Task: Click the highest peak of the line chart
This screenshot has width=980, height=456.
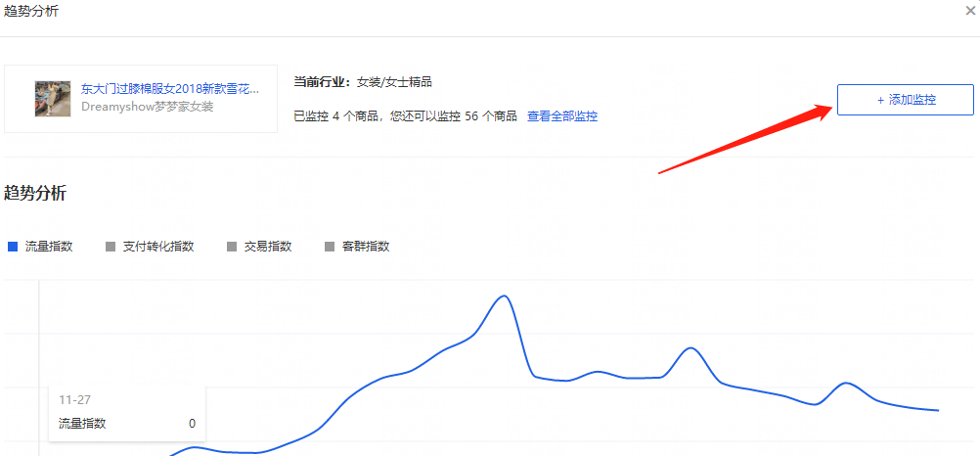Action: click(504, 296)
